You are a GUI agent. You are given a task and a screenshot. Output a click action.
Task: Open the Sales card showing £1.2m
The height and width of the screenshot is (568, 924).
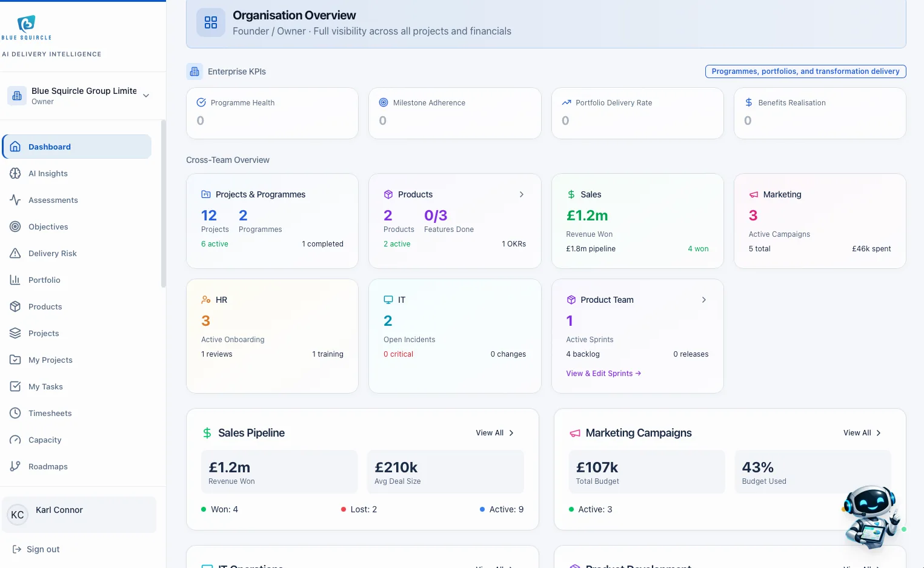click(637, 221)
